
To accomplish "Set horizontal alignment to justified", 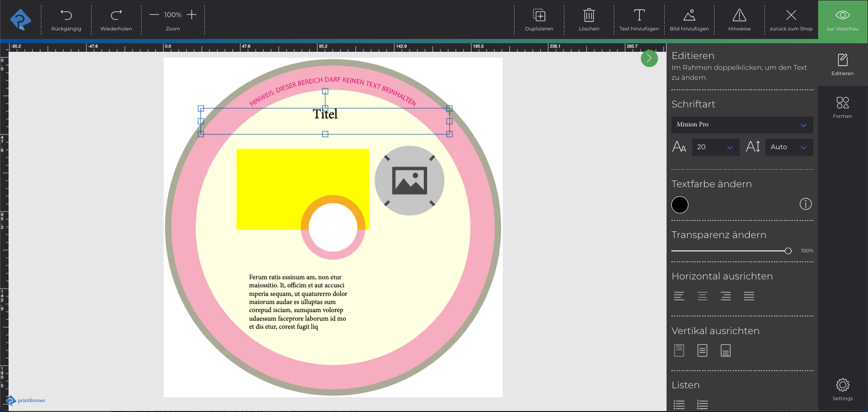I will (x=749, y=297).
